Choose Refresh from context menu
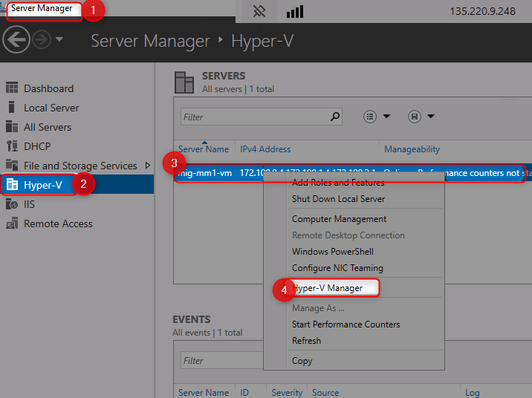 pos(306,341)
